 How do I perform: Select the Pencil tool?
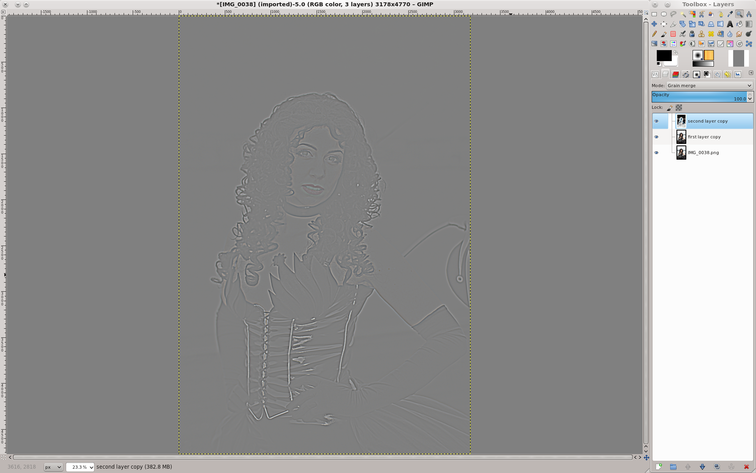pos(654,34)
